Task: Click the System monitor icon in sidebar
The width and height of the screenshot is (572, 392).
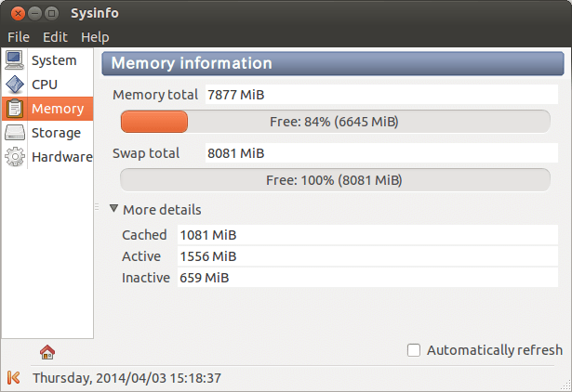Action: click(15, 60)
